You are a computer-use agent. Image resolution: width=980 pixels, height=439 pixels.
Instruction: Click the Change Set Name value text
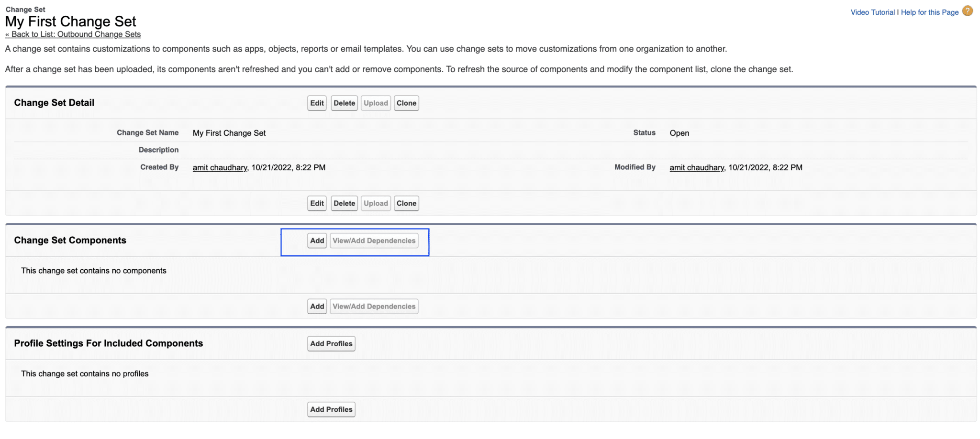coord(229,133)
